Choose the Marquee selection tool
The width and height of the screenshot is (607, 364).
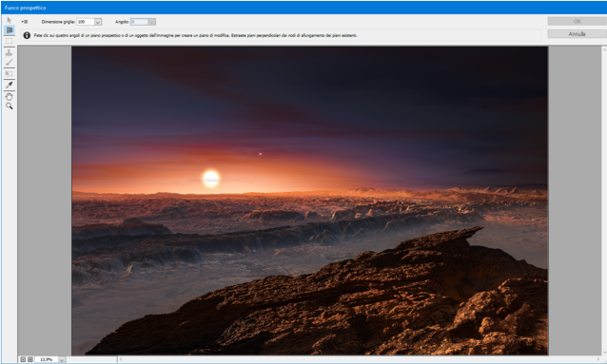click(9, 41)
